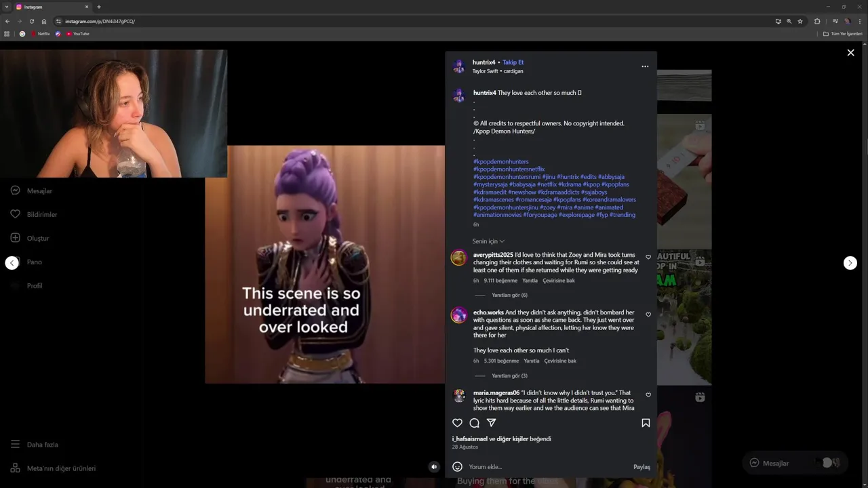Open huntrix4 avatar in post header
The image size is (868, 488).
459,66
